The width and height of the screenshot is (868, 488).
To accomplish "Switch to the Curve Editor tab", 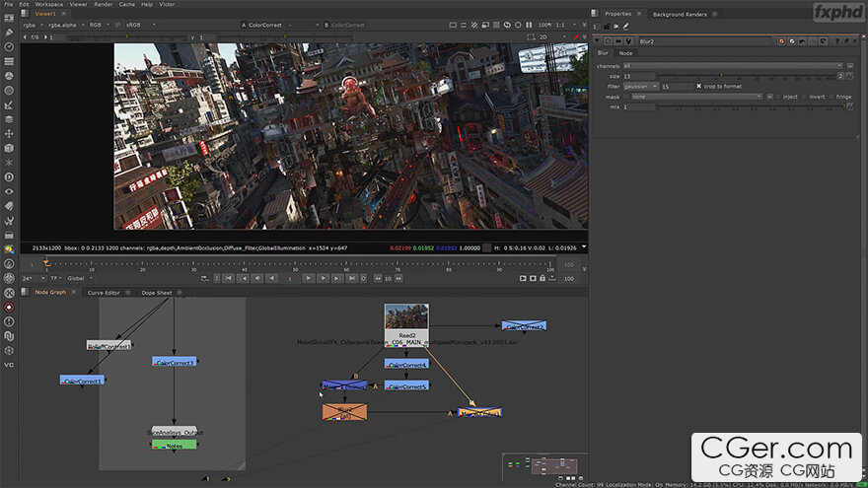I will (104, 293).
